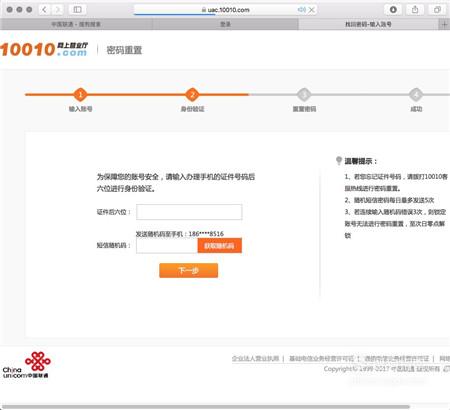The height and width of the screenshot is (410, 450).
Task: Click the masked phone number 186****8516
Action: point(206,234)
